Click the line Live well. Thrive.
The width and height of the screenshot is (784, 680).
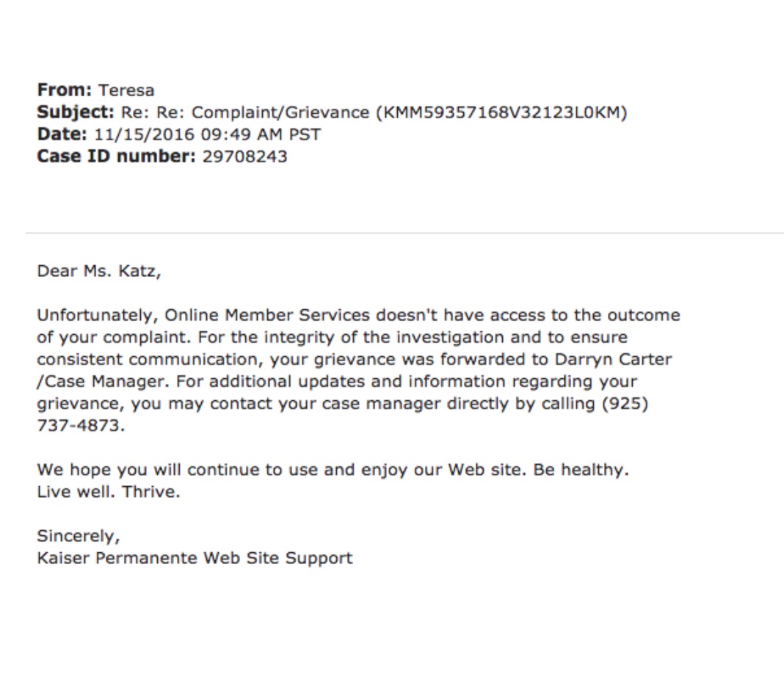[x=109, y=492]
